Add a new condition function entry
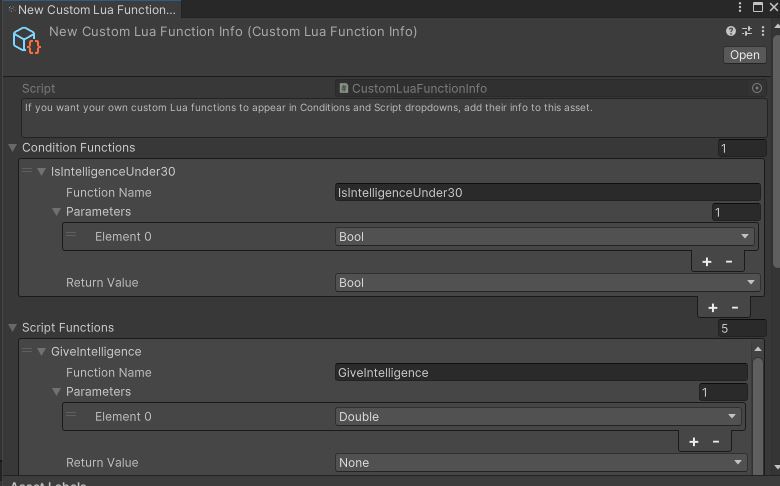 (712, 308)
